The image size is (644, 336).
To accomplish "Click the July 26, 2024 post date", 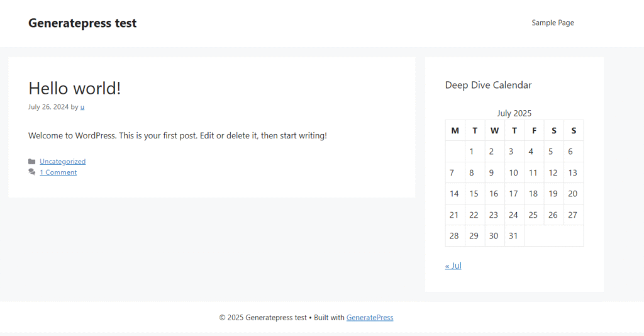I will pyautogui.click(x=48, y=107).
